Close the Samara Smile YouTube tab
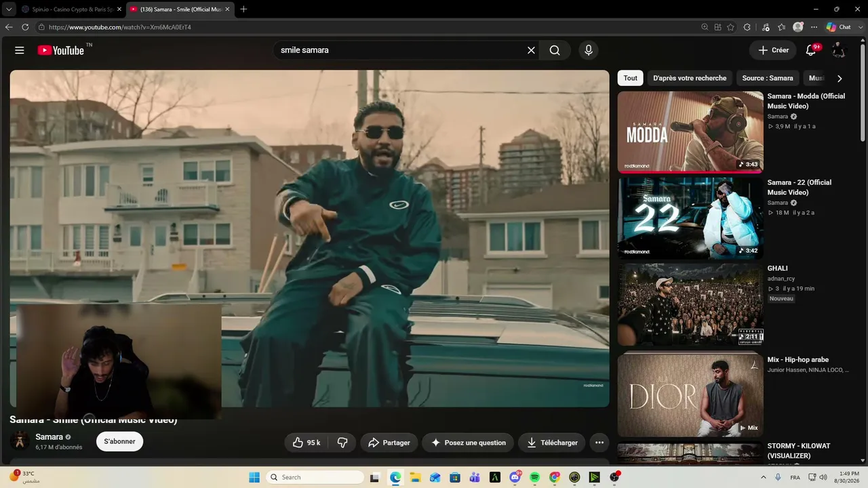Image resolution: width=868 pixels, height=488 pixels. click(227, 9)
